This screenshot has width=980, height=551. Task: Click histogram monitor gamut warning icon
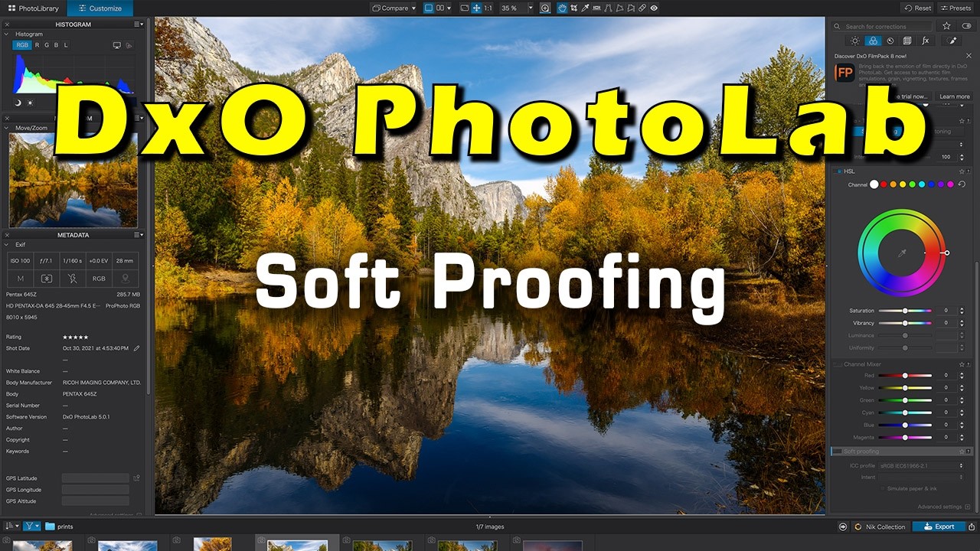(x=116, y=45)
